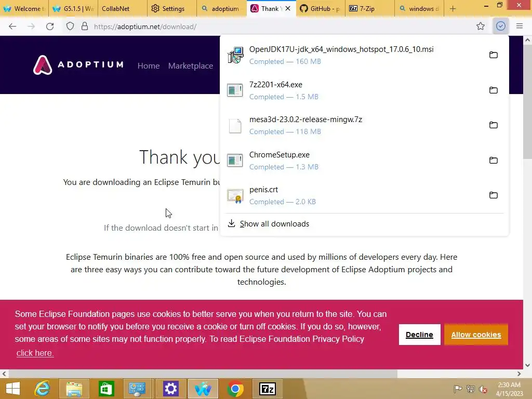
Task: Click the scroll right arrow
Action: coord(519,374)
